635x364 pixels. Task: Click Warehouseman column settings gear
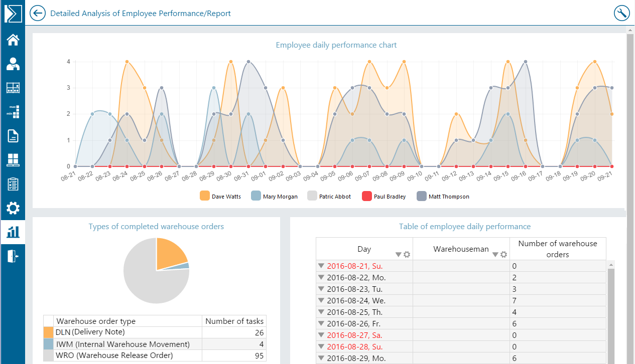tap(503, 254)
